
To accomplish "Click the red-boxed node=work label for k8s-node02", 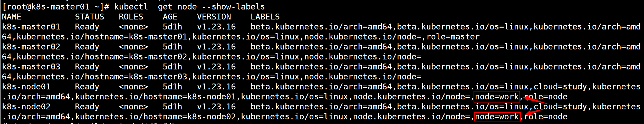I will [497, 117].
